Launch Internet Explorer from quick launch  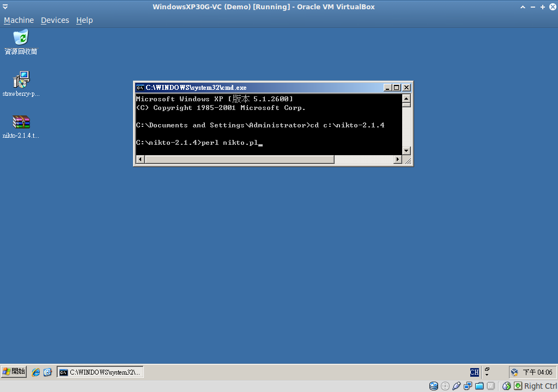(x=36, y=372)
